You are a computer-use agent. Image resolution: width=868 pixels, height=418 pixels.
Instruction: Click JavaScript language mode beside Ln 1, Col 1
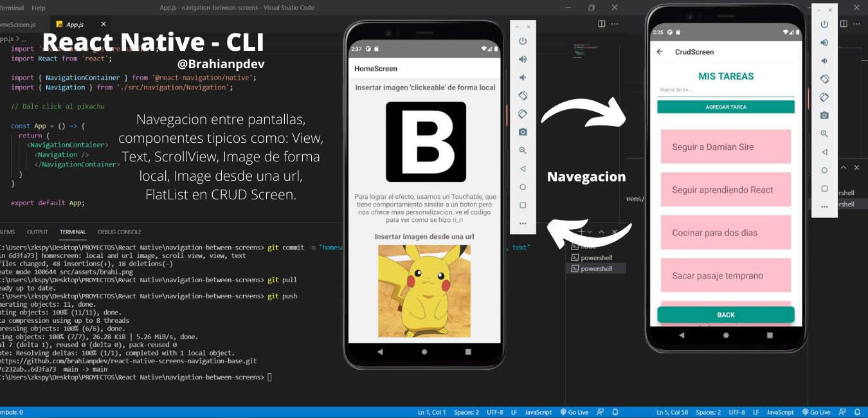(x=538, y=412)
